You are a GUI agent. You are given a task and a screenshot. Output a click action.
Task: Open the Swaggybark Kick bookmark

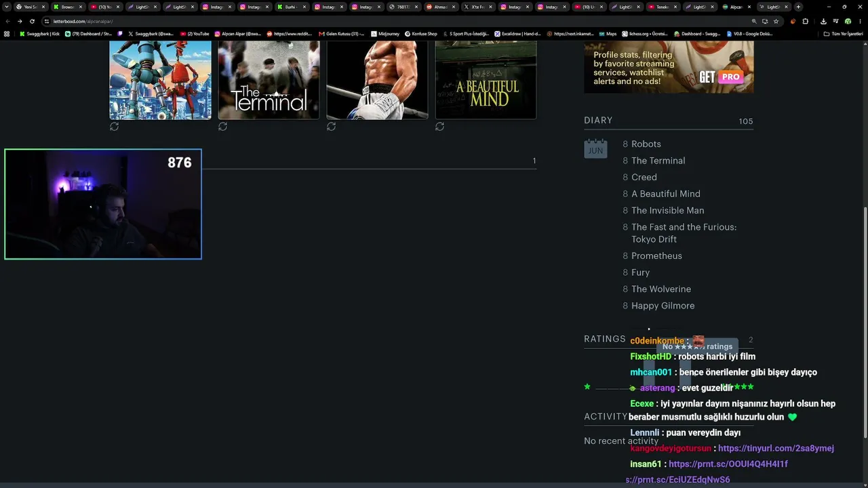point(39,33)
